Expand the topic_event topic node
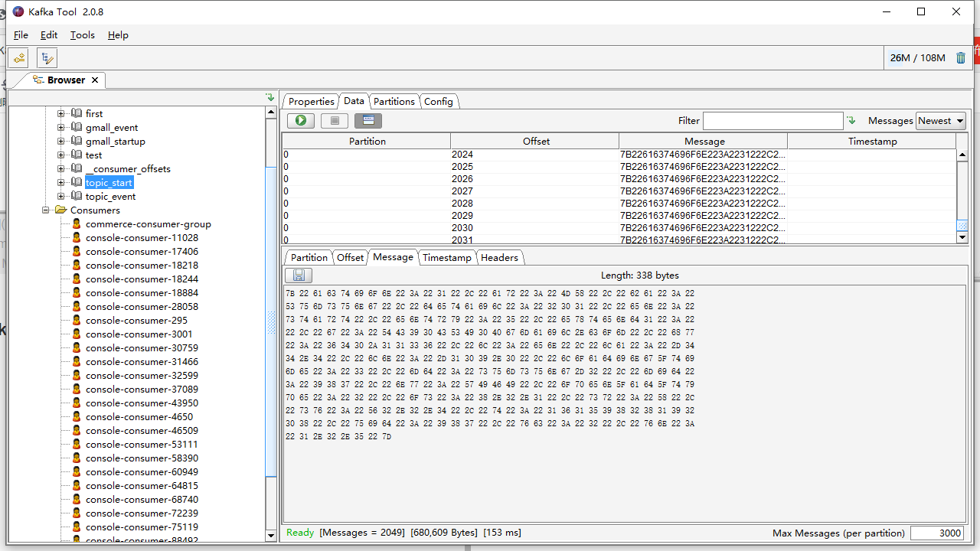 pyautogui.click(x=61, y=196)
